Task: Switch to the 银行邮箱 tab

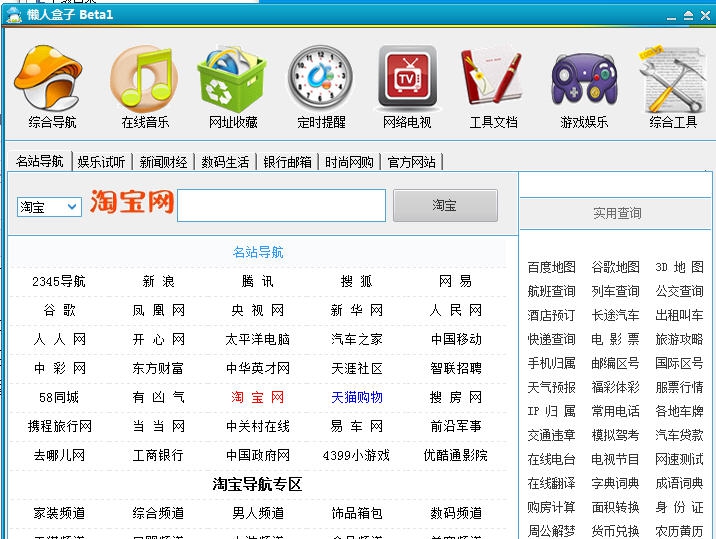Action: coord(287,162)
